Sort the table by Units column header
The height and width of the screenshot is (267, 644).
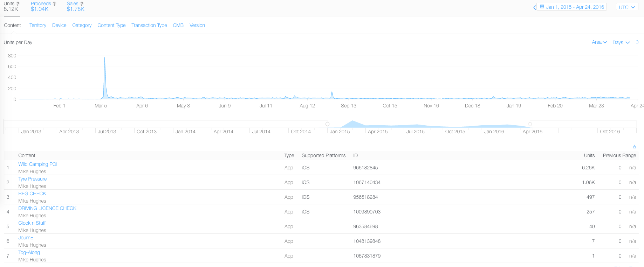click(x=589, y=155)
